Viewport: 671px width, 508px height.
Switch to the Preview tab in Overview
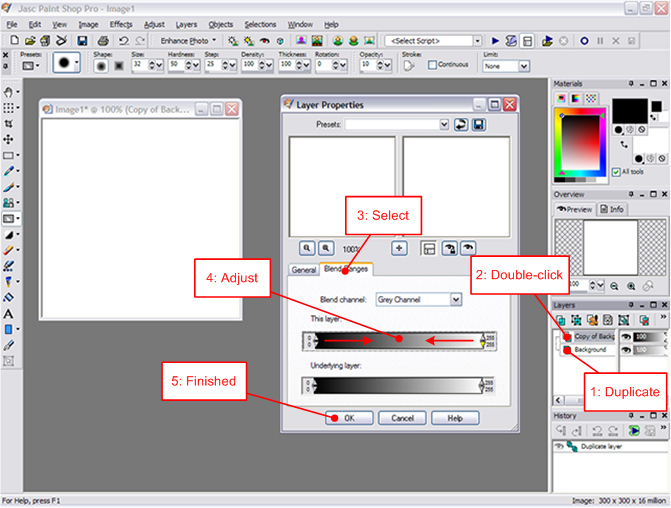[x=574, y=209]
